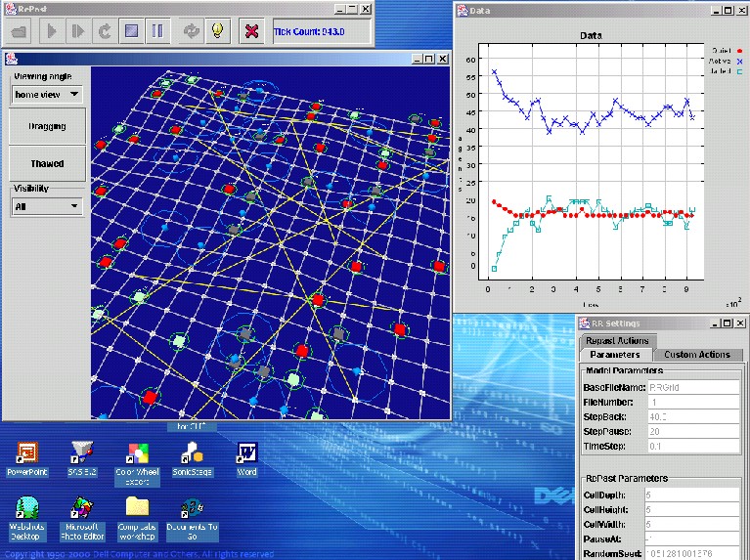Viewport: 750px width, 560px height.
Task: Start the simulation with the Play button
Action: (52, 31)
